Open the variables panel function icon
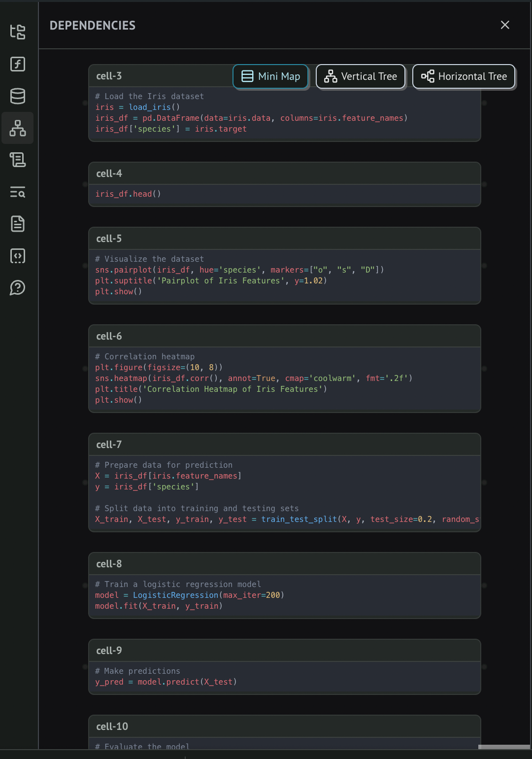Image resolution: width=532 pixels, height=759 pixels. coord(18,64)
